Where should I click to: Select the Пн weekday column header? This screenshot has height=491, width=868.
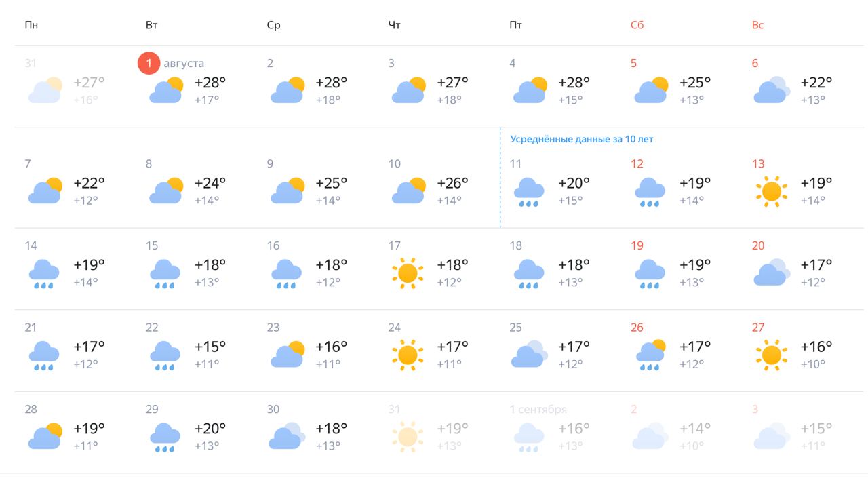[x=31, y=25]
